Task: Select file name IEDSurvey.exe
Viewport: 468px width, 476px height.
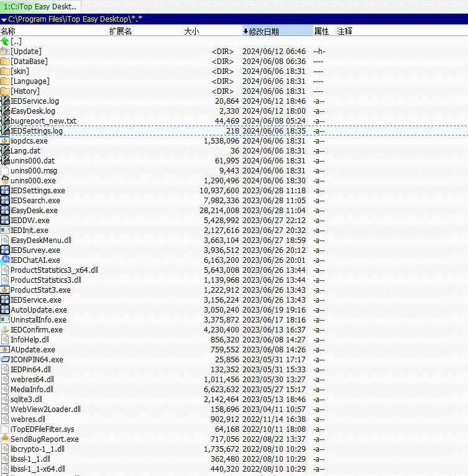Action: coord(35,250)
